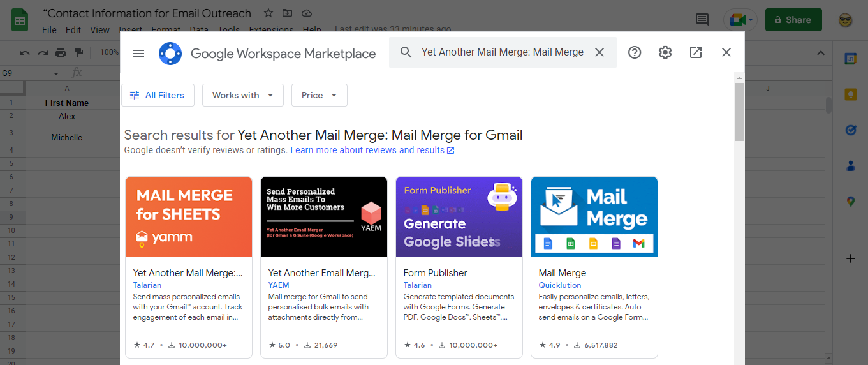The image size is (868, 365).
Task: Click the Form Publisher title text
Action: (436, 273)
